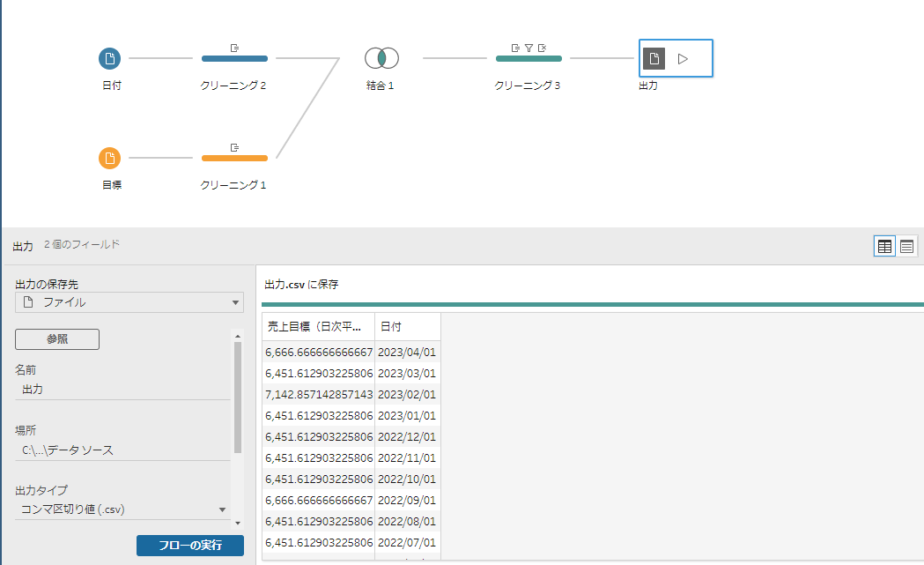The image size is (924, 565).
Task: Click the 結合 1 join step icon
Action: (381, 59)
